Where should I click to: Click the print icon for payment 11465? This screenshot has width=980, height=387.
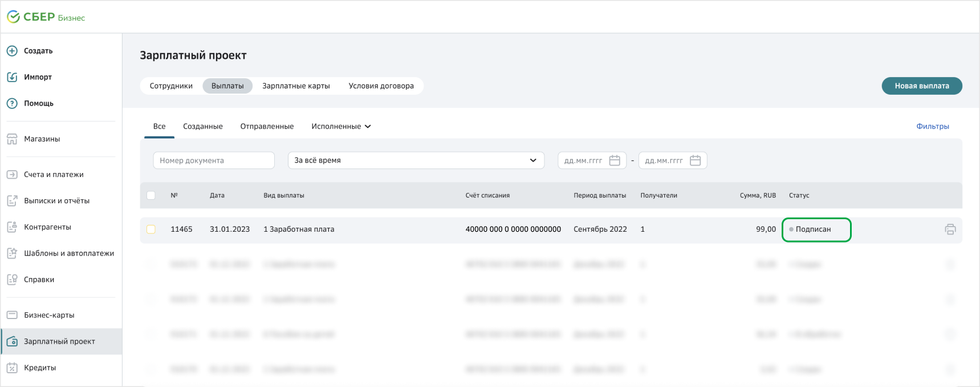(950, 229)
